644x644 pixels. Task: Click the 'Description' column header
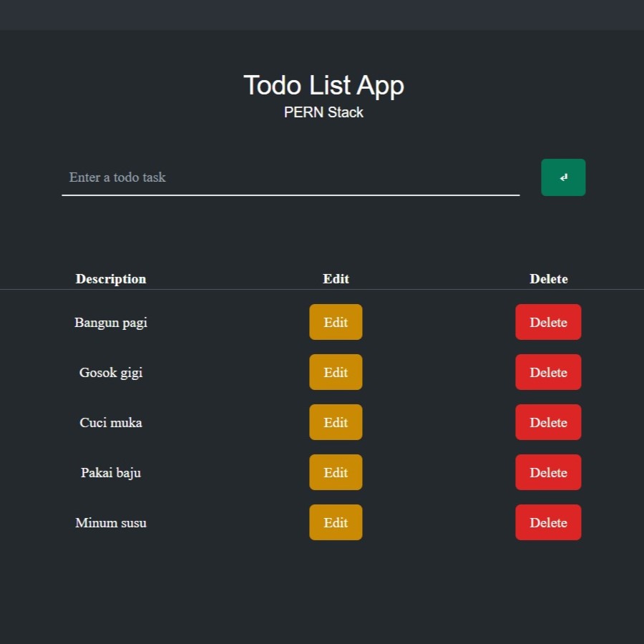pyautogui.click(x=110, y=279)
